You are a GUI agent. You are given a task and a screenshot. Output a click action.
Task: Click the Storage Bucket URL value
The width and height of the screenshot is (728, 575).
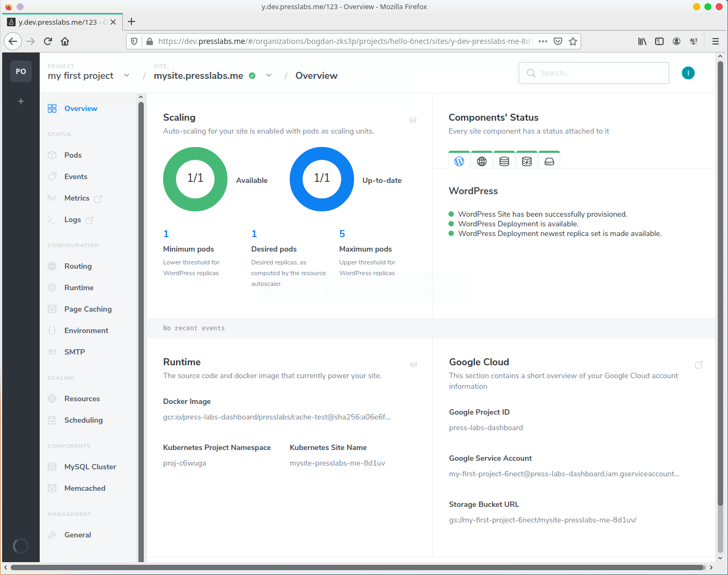[x=542, y=520]
